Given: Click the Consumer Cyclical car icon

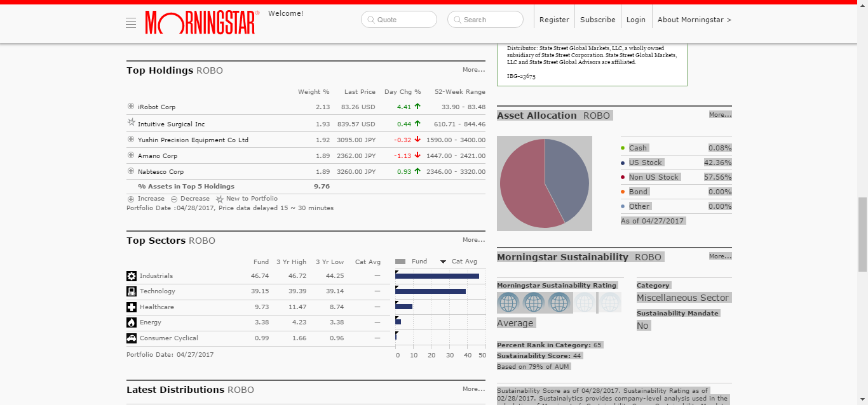Looking at the screenshot, I should 132,338.
